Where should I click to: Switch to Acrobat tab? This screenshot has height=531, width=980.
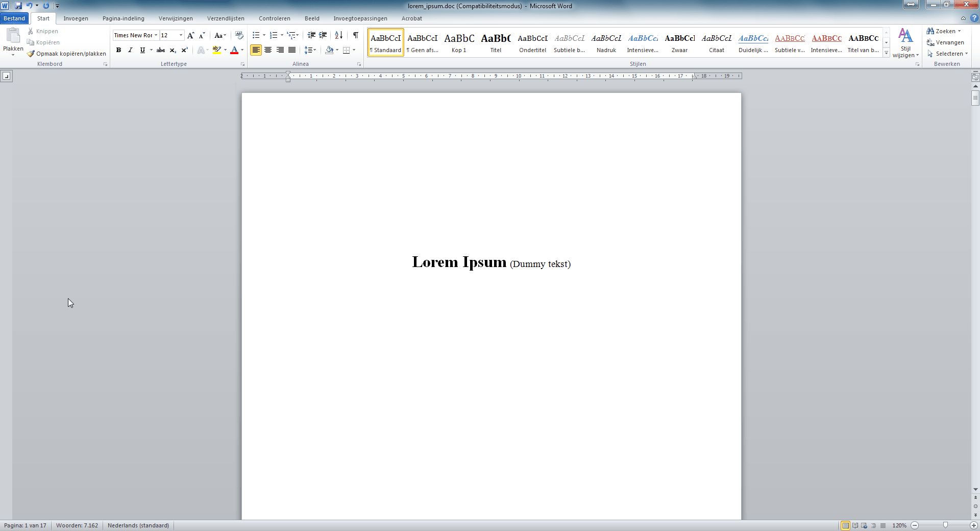coord(411,18)
